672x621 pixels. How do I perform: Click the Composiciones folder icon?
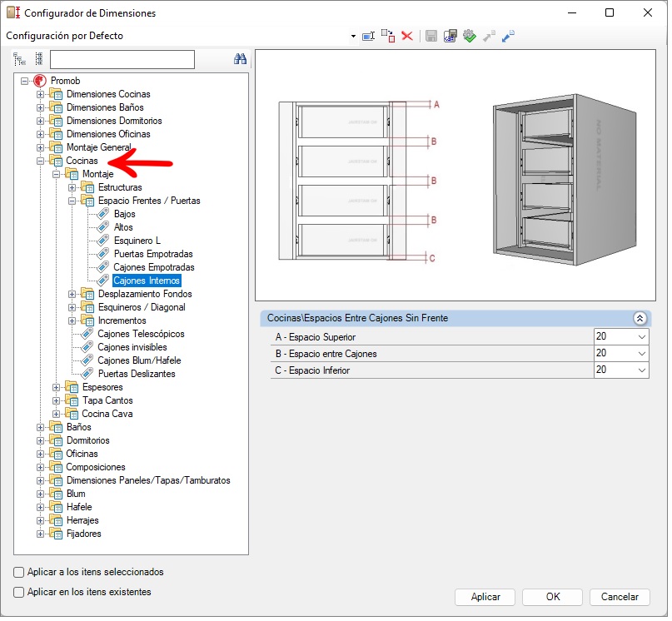point(56,467)
